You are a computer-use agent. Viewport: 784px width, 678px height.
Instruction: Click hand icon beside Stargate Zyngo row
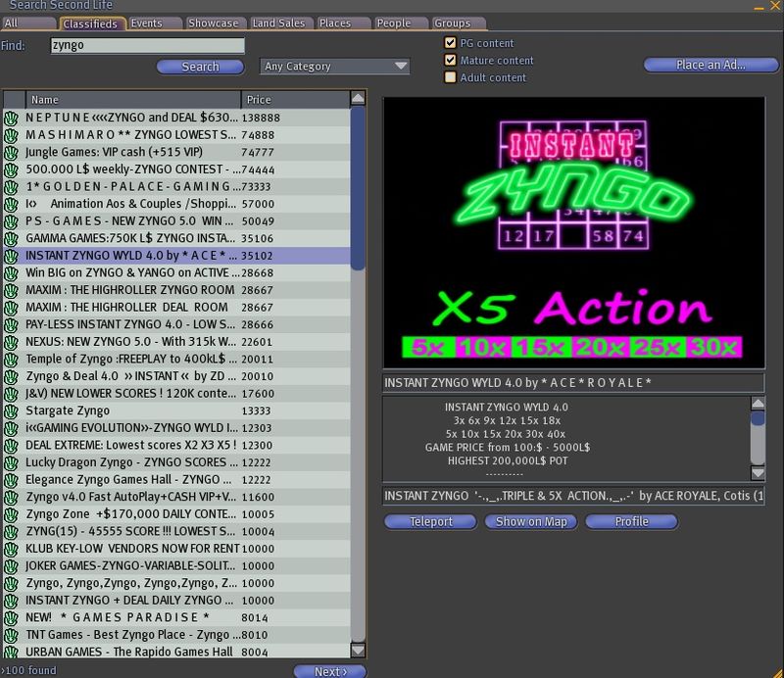pyautogui.click(x=11, y=412)
